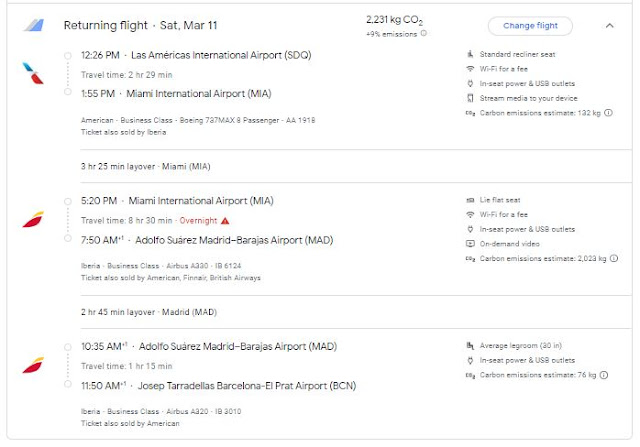Click the Standard recliner seat icon
The width and height of the screenshot is (640, 447).
click(470, 53)
